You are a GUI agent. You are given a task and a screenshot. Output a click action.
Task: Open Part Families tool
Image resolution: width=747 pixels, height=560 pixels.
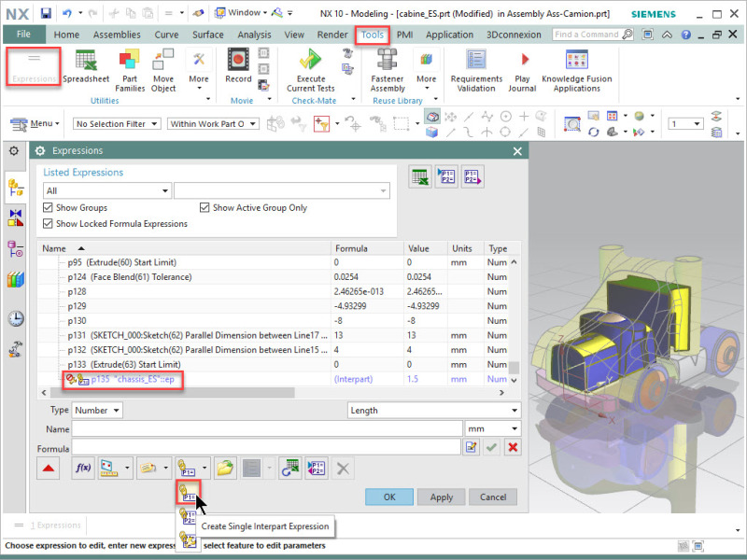130,71
